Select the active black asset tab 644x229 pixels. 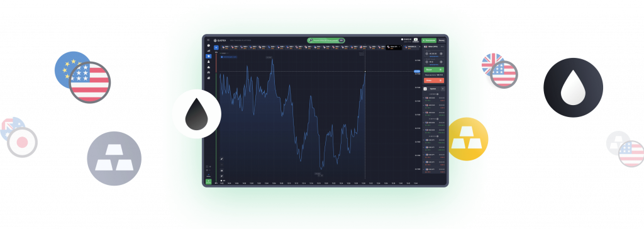click(x=394, y=47)
